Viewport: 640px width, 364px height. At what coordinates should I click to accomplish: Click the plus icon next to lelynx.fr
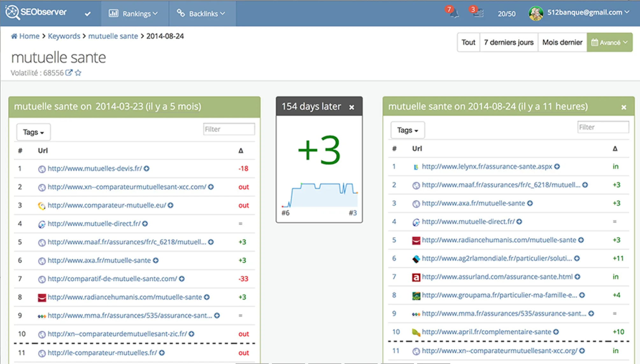pyautogui.click(x=557, y=167)
